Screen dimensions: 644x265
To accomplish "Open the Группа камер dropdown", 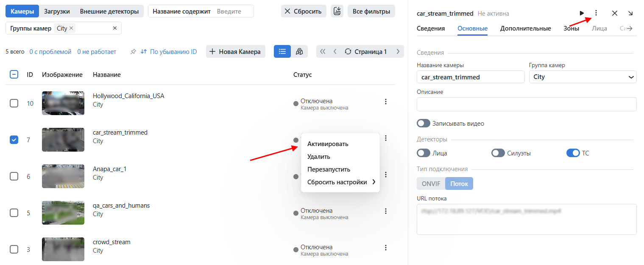I will (x=583, y=77).
